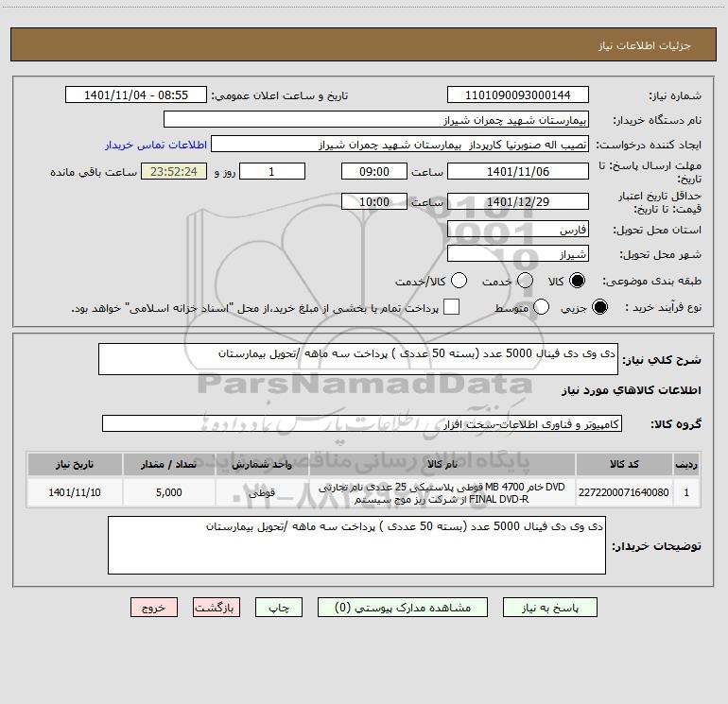Click the توضیحات خریدار text area
The image size is (728, 704).
point(356,545)
